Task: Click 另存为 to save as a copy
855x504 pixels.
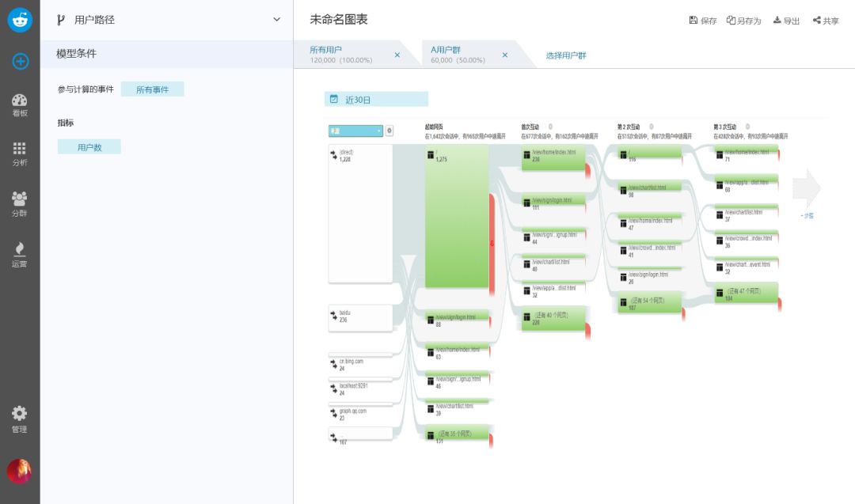Action: tap(743, 21)
